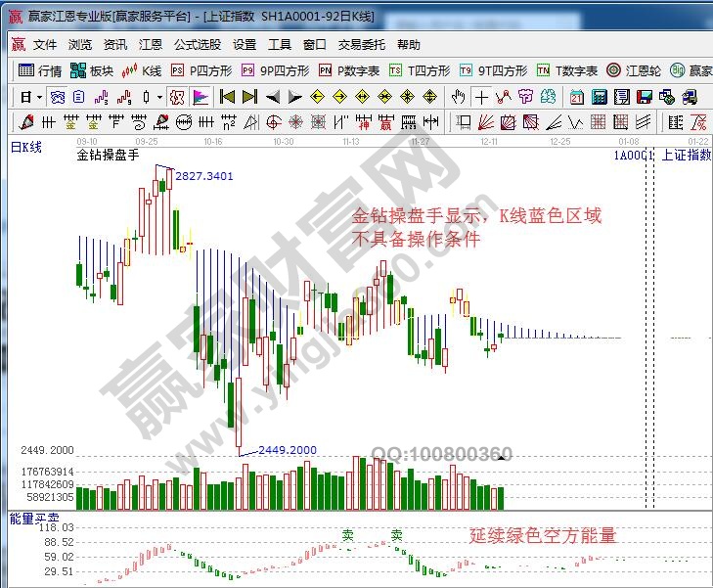Viewport: 713px width, 588px height.
Task: Expand the period dropdown arrow beside 日 icon
Action: (x=39, y=97)
